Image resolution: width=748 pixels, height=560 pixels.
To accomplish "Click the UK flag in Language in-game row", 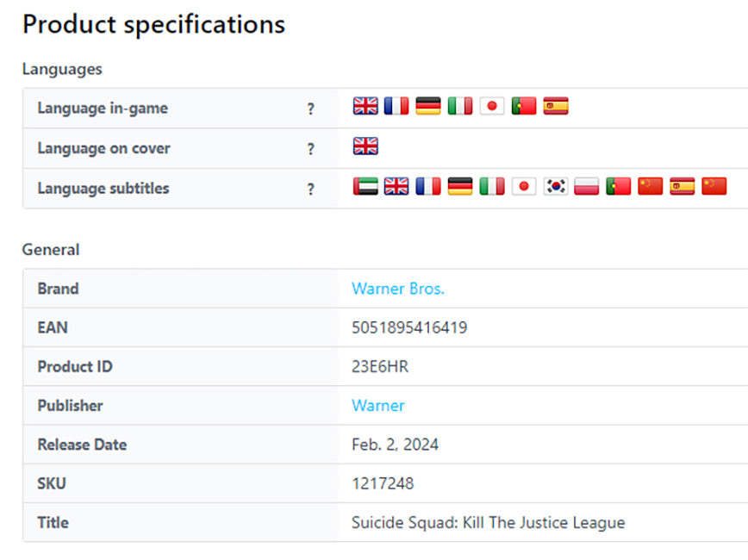I will click(x=365, y=106).
